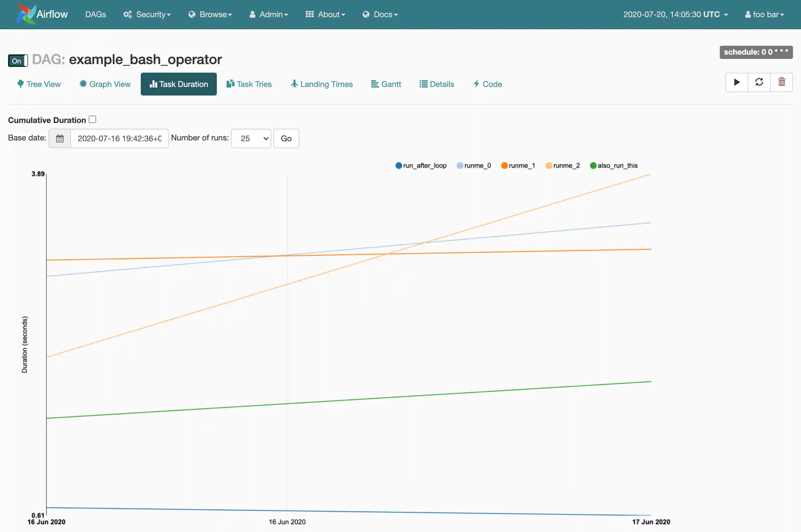The height and width of the screenshot is (532, 801).
Task: Click the Base date input field
Action: click(119, 138)
